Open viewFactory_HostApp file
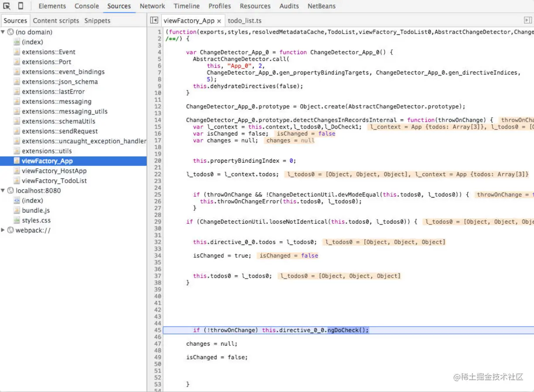 point(54,171)
